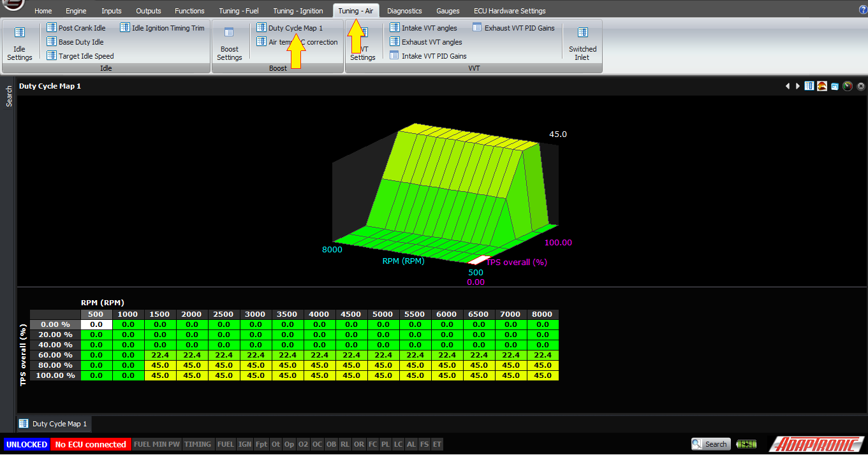Open Base Duty Idle table
The image size is (868, 455).
tap(75, 42)
